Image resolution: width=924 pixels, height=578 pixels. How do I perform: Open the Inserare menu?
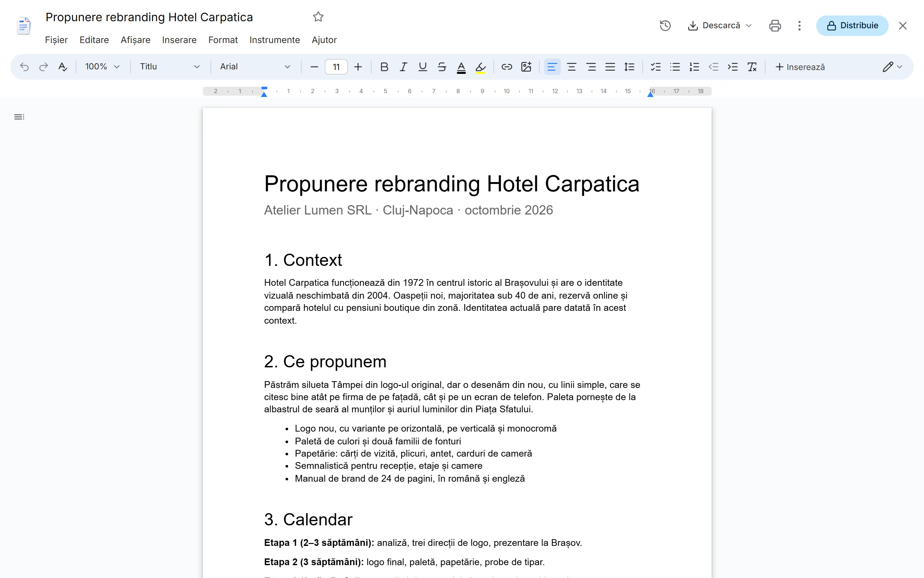(179, 40)
